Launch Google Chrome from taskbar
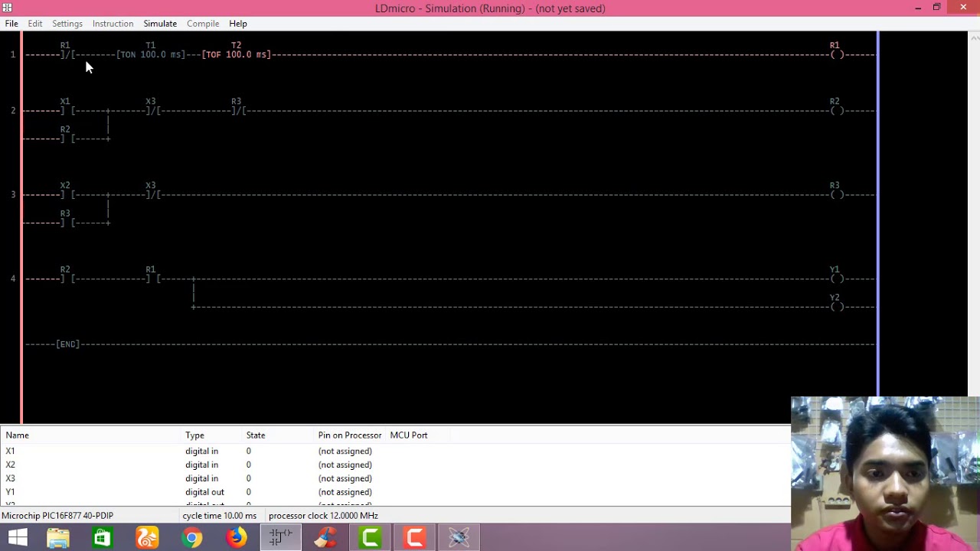The image size is (980, 551). pos(192,538)
